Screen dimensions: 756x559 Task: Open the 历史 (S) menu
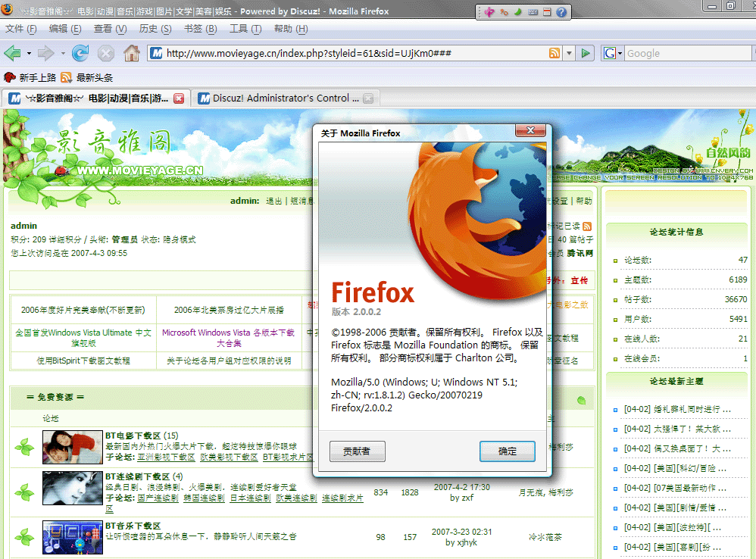coord(155,29)
